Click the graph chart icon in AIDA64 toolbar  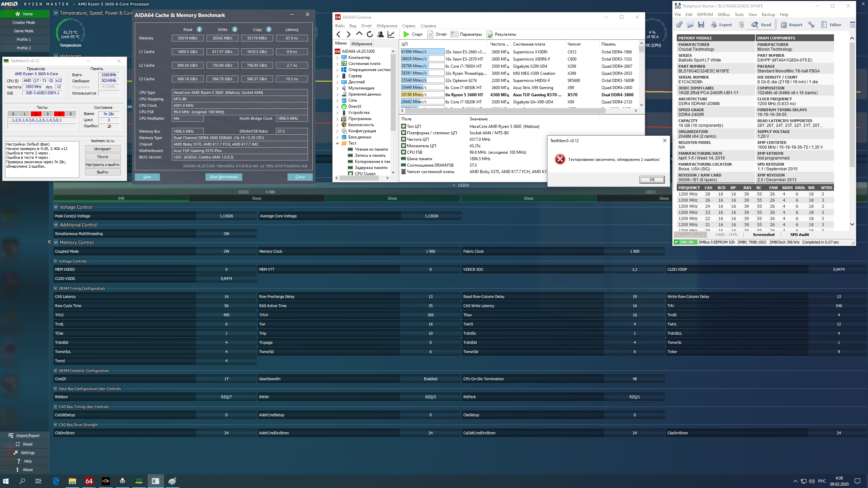coord(391,34)
